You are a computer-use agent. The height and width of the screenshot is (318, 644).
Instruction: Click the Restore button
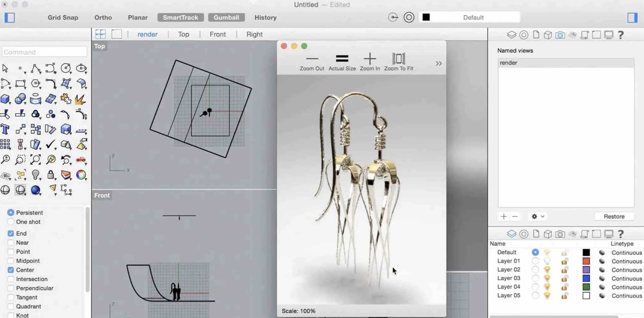point(614,217)
